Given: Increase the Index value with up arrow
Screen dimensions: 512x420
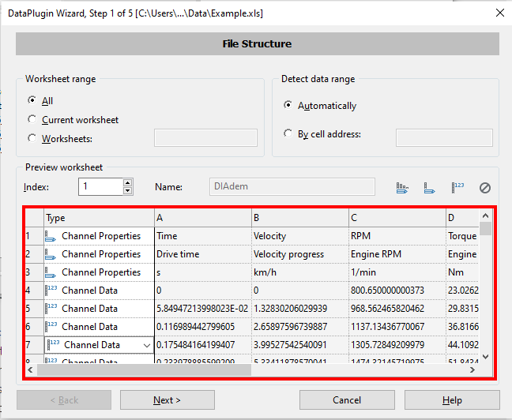Looking at the screenshot, I should [127, 183].
